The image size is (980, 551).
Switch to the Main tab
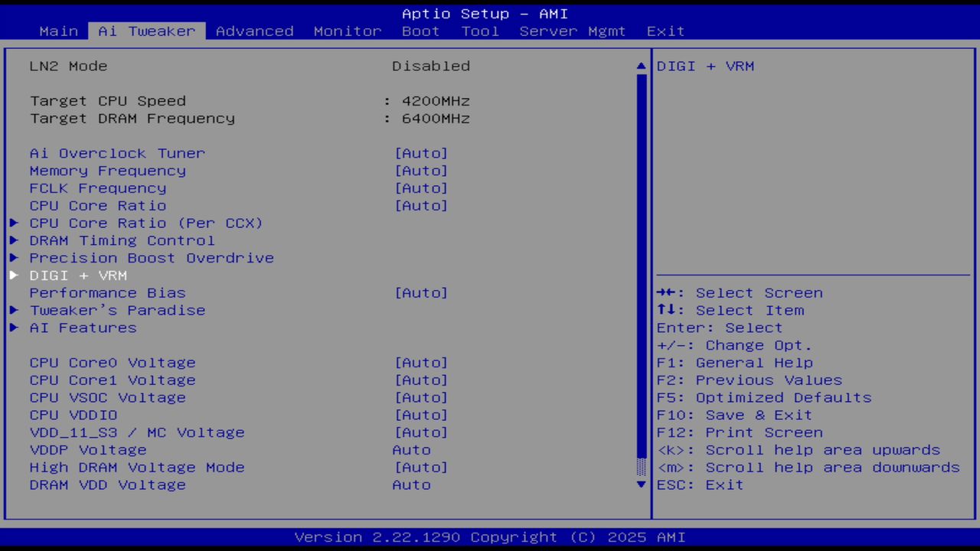tap(59, 31)
